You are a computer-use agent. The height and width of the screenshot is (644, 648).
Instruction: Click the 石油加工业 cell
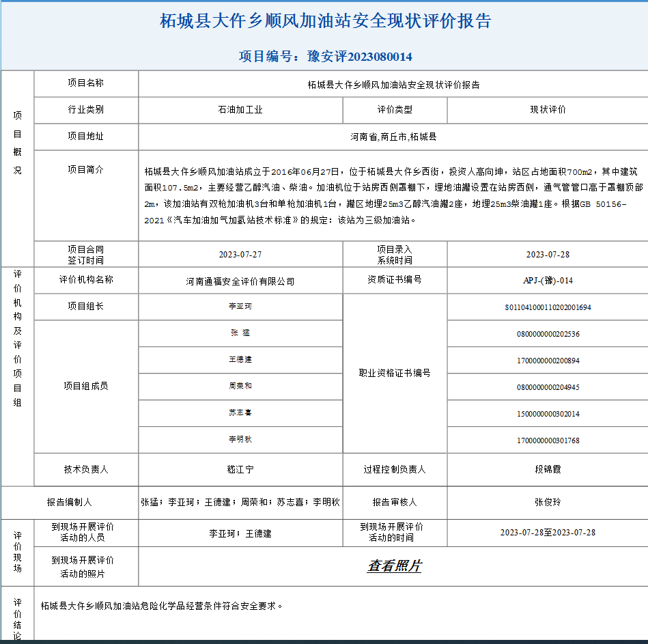240,110
